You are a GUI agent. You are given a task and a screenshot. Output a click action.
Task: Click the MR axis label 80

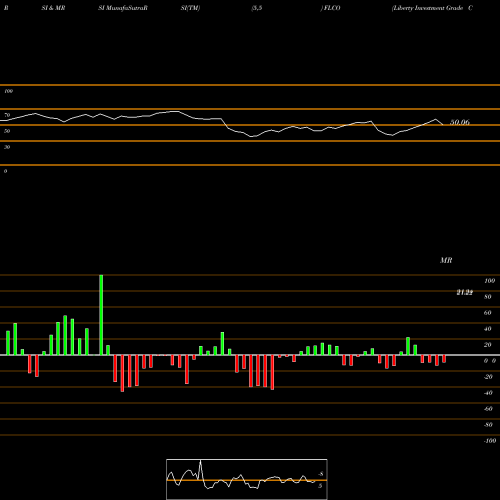tap(488, 297)
